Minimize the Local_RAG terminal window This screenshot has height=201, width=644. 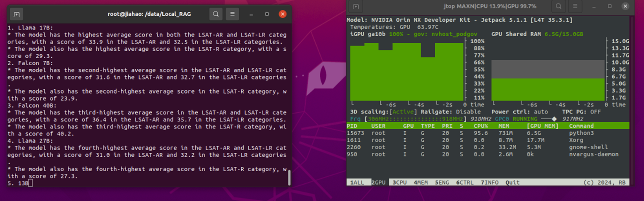click(250, 14)
